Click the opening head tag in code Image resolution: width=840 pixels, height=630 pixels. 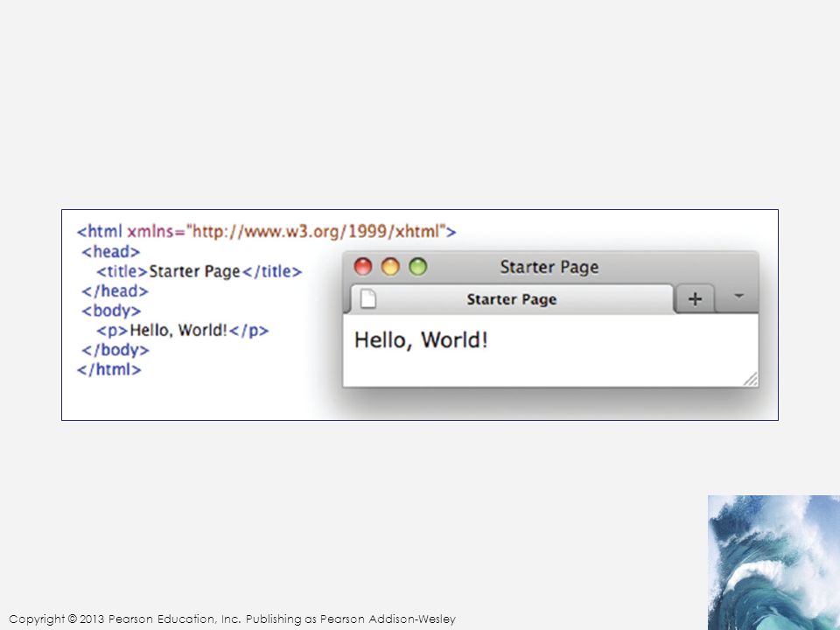(x=111, y=251)
